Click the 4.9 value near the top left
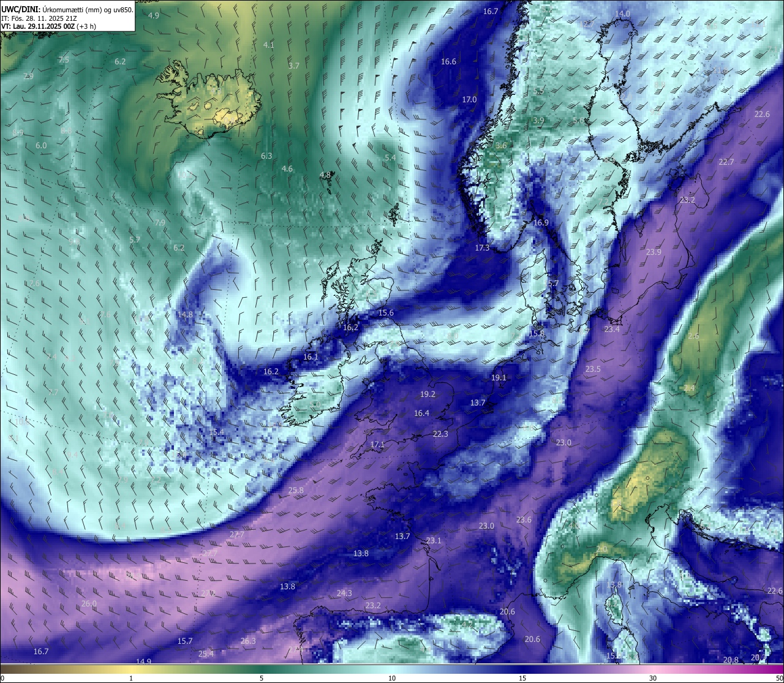Image resolution: width=784 pixels, height=683 pixels. tap(154, 15)
